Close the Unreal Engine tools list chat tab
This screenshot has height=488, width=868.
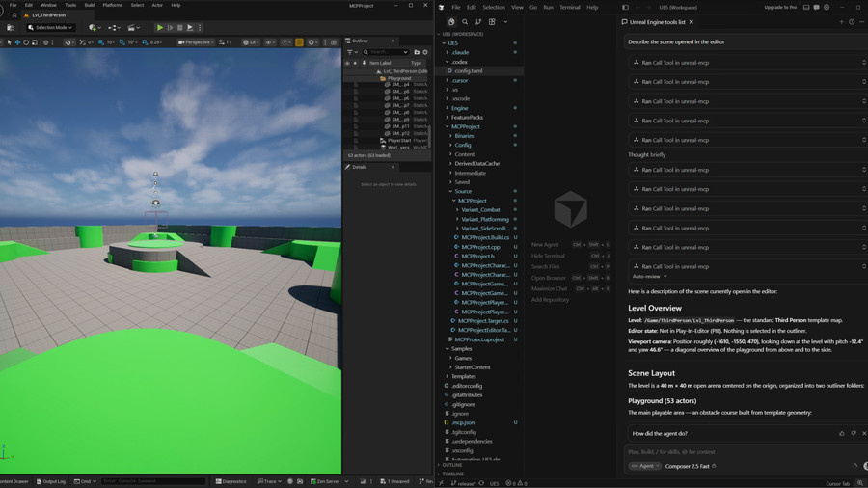coord(691,22)
